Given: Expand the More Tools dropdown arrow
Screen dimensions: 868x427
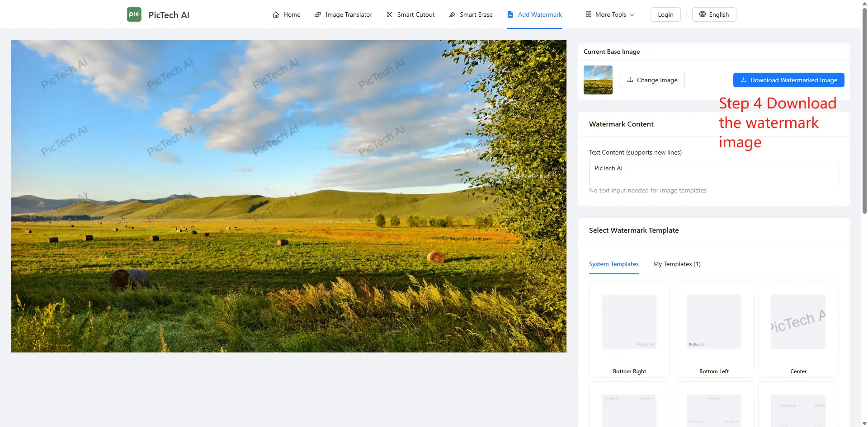Looking at the screenshot, I should pos(632,15).
